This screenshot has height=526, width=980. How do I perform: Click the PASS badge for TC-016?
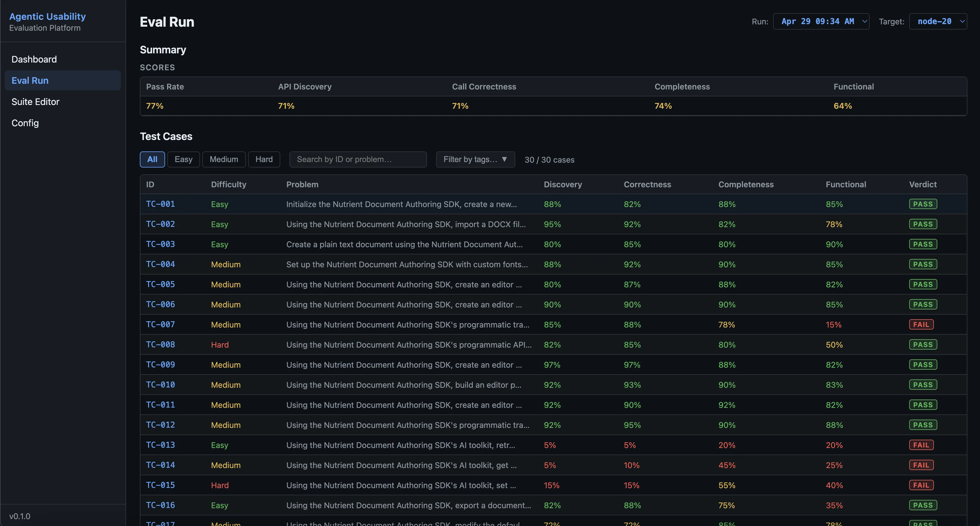(x=923, y=505)
